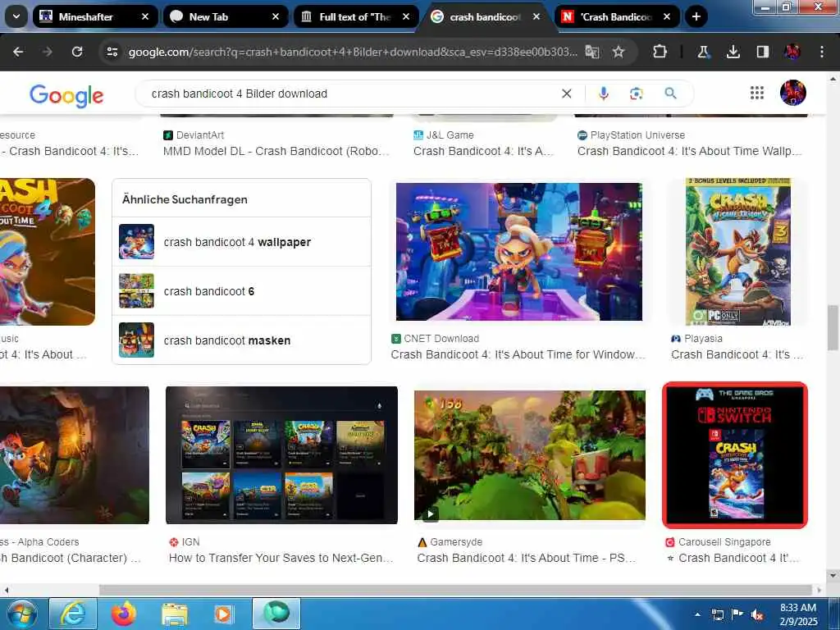This screenshot has width=840, height=630.
Task: Select crash bandicoot masken suggestion
Action: point(242,340)
